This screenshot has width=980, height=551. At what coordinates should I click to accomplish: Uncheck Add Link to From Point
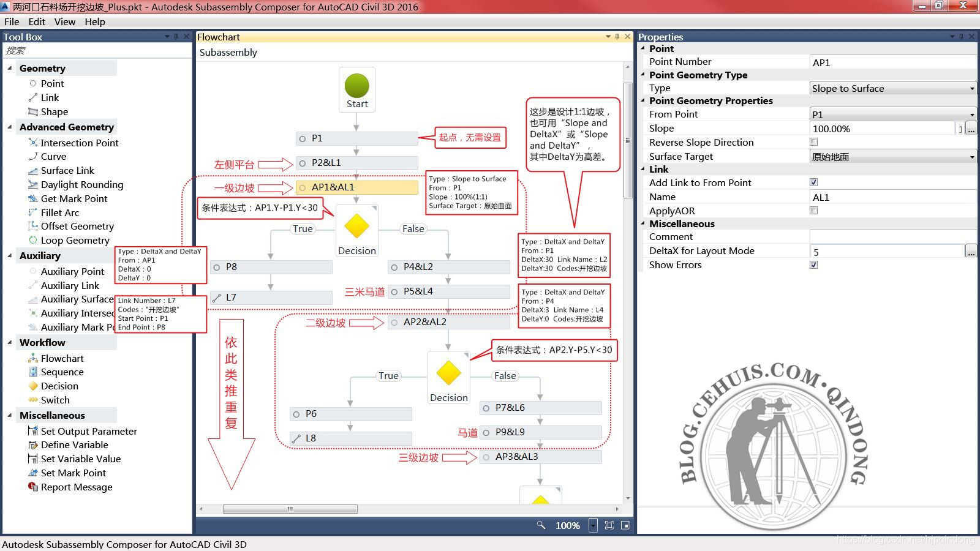(x=814, y=182)
